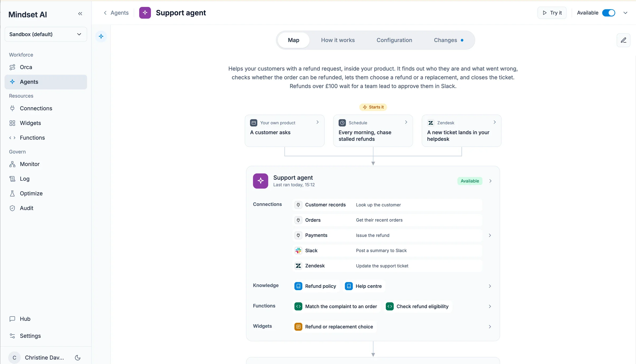Click 'Get their recent orders' description

[379, 220]
